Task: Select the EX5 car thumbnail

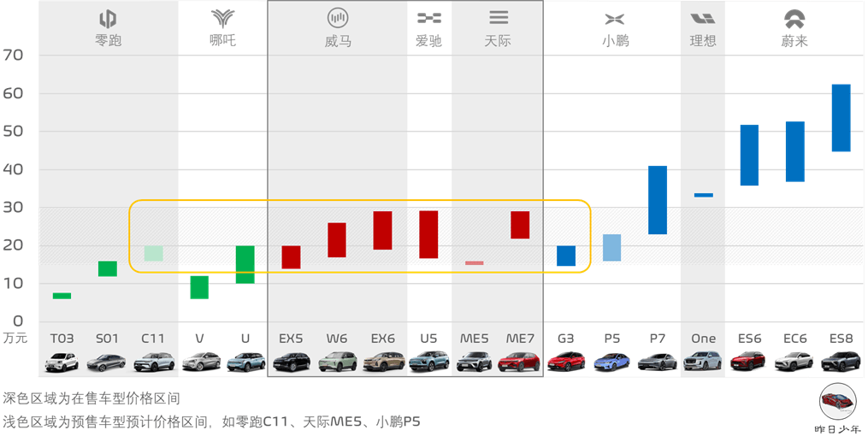Action: tap(292, 362)
